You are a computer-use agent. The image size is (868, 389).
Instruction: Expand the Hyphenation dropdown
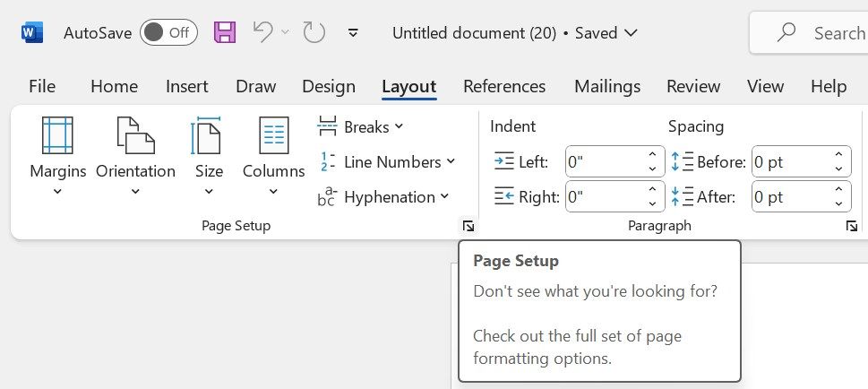click(x=383, y=196)
